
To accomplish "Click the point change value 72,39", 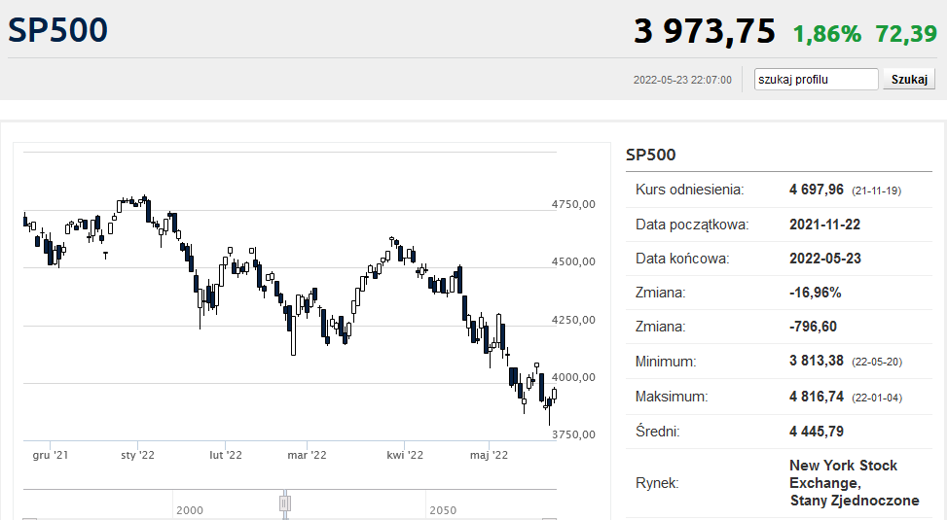I will tap(906, 34).
